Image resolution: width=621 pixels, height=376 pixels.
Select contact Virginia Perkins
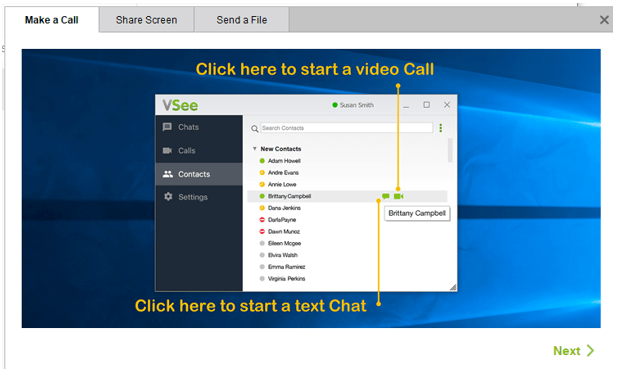pos(286,279)
